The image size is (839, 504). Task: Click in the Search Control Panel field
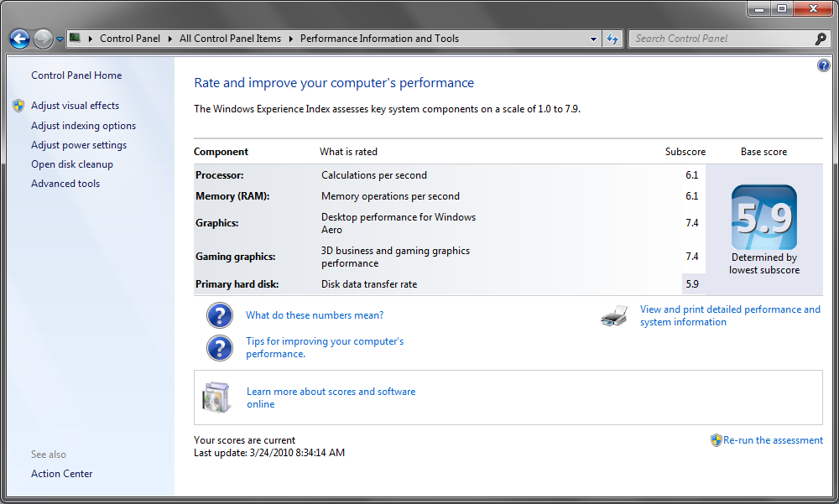point(722,39)
